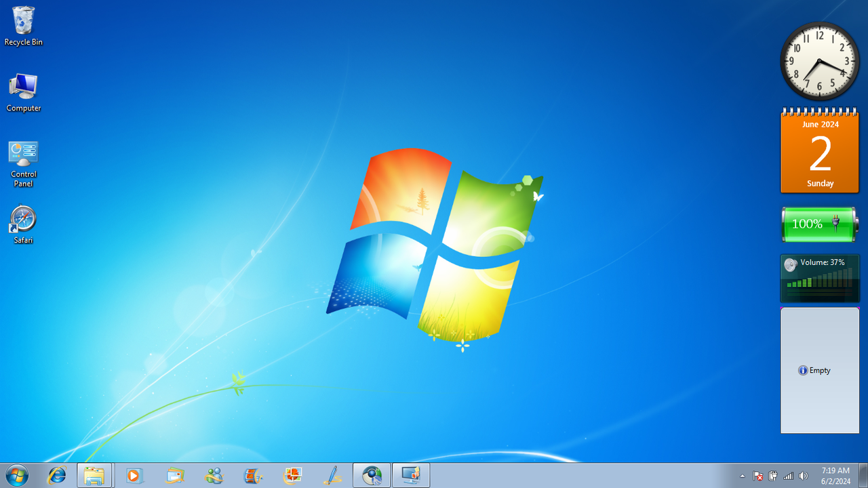Click the power plug tray icon
This screenshot has width=868, height=488.
coord(773,476)
